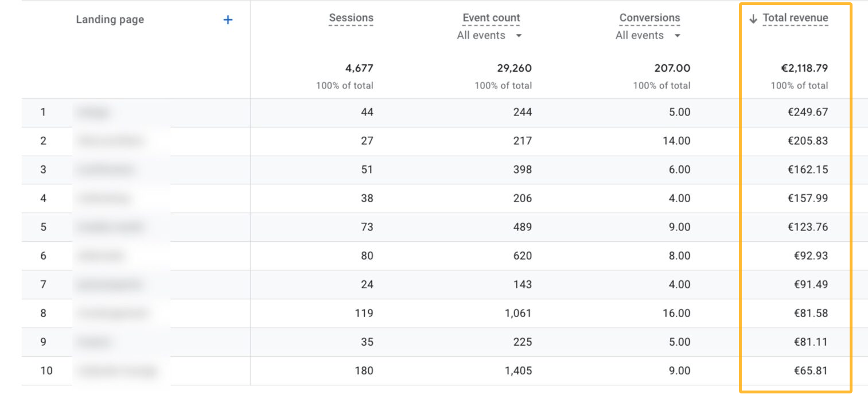Click the Total revenue column header
The width and height of the screenshot is (868, 398).
point(794,18)
